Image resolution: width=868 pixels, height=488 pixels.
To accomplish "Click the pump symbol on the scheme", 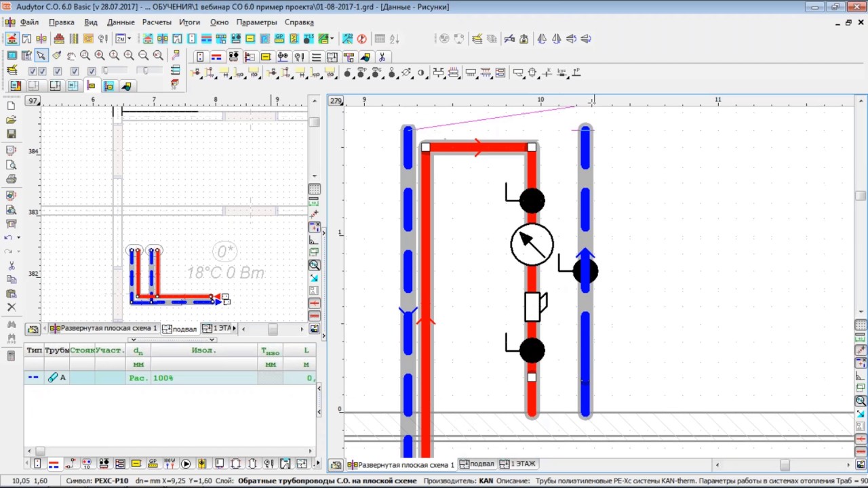I will [532, 245].
